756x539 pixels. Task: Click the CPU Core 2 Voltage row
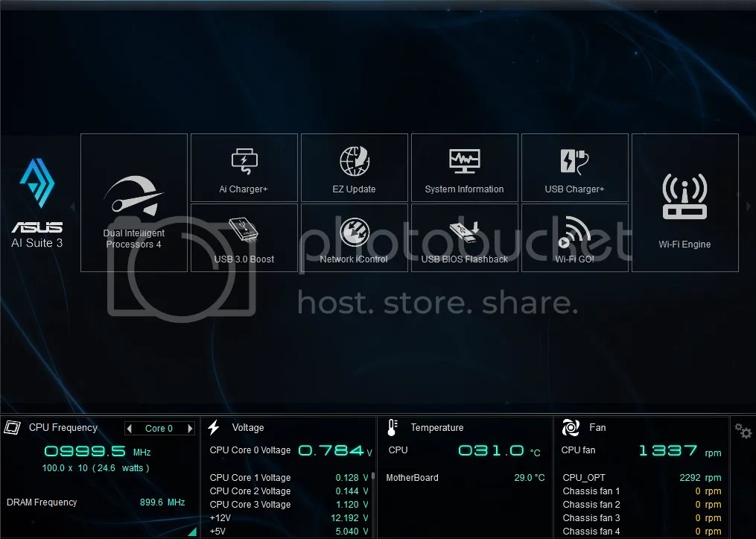289,491
